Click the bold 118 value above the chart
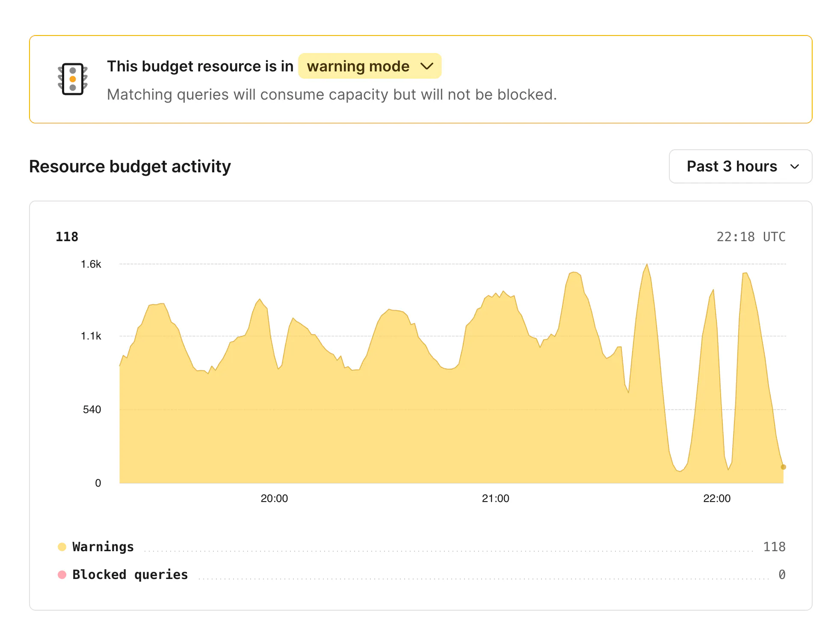840x638 pixels. click(67, 236)
